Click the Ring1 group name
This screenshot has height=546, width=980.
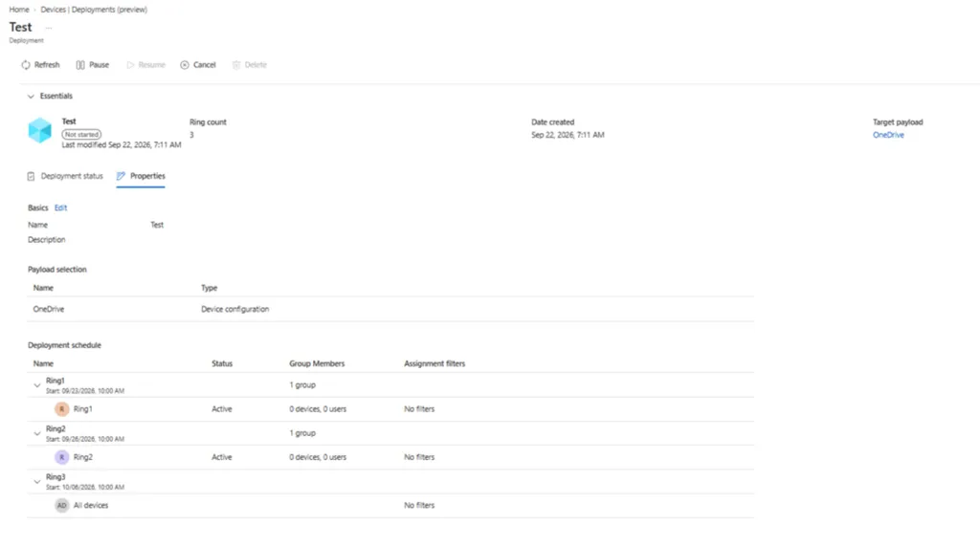83,409
